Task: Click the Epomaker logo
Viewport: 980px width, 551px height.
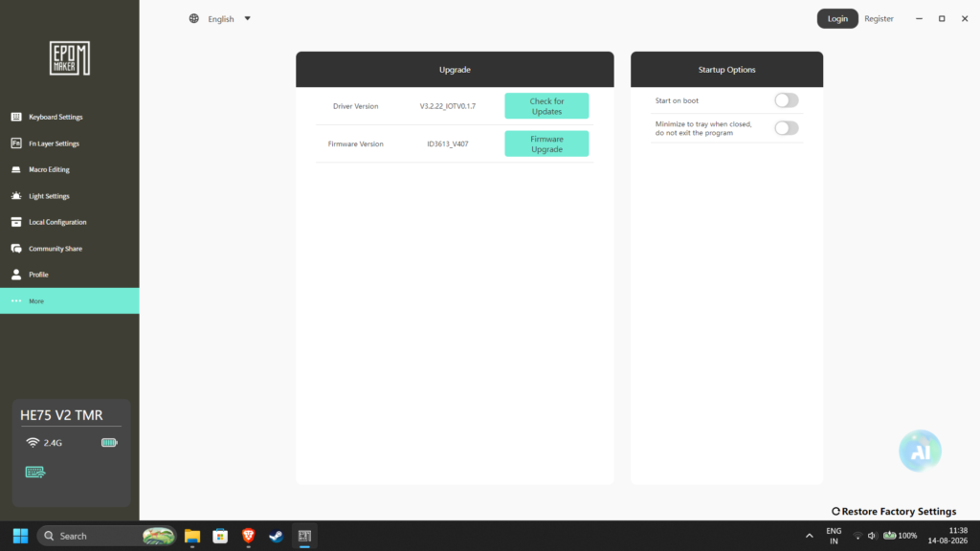Action: pos(69,58)
